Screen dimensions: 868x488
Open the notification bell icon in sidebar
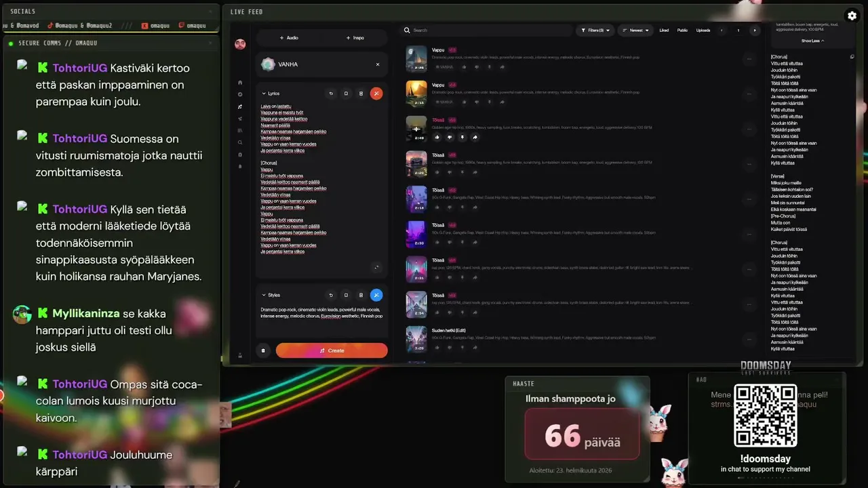point(240,166)
